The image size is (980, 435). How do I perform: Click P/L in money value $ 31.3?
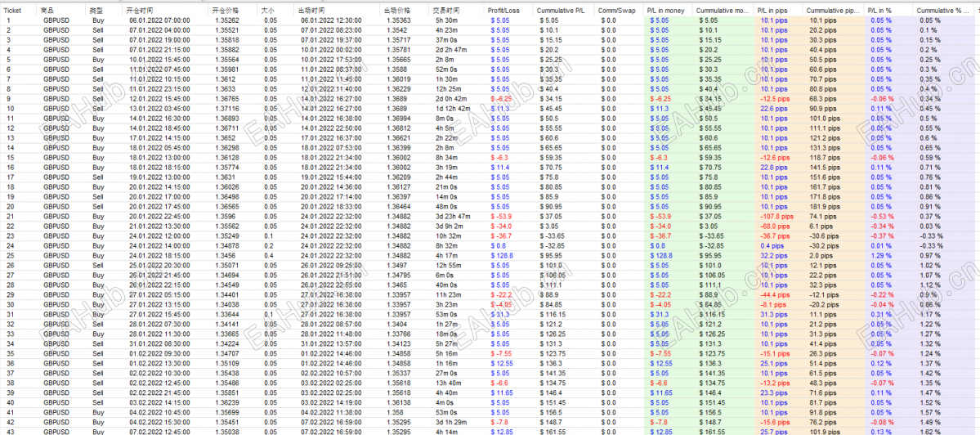pos(660,314)
